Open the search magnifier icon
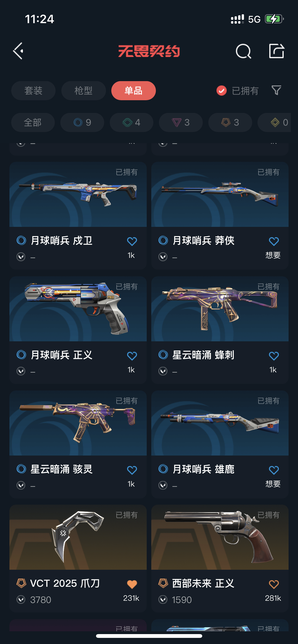 click(x=243, y=51)
